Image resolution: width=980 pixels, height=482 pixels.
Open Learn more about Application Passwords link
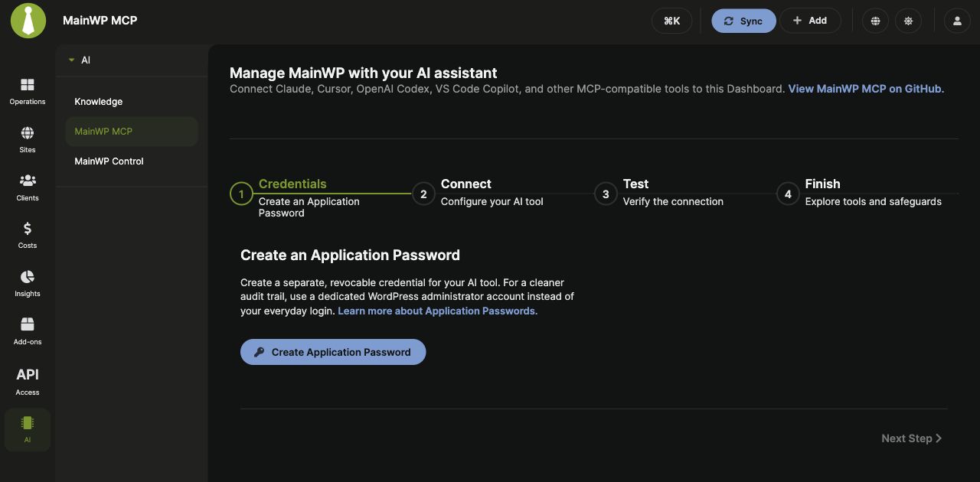coord(437,311)
